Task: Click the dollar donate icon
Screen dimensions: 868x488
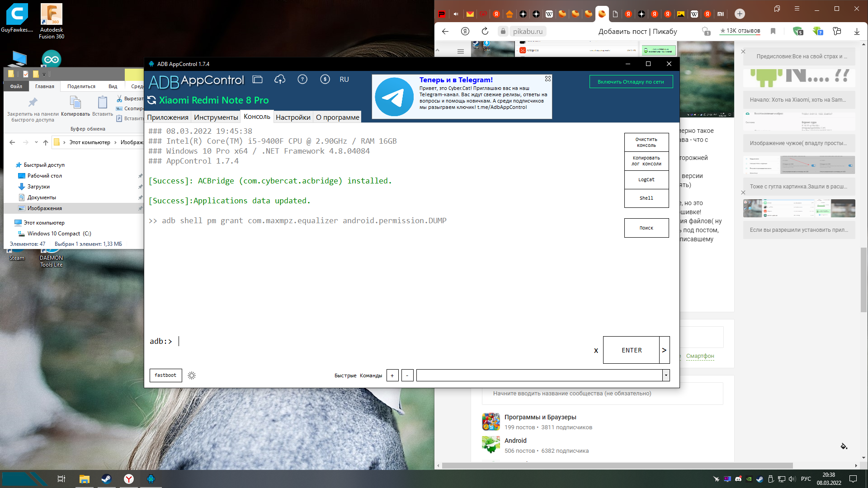Action: point(325,80)
